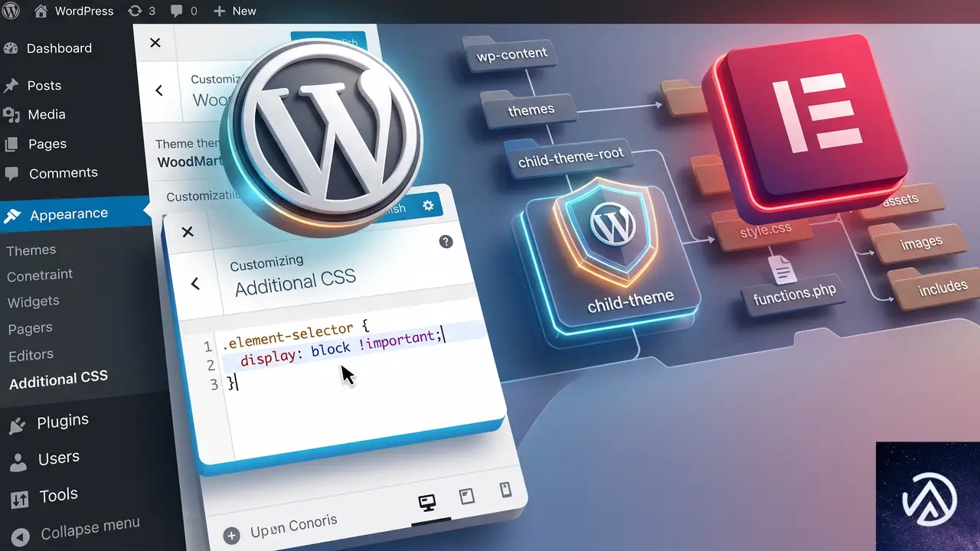Click the display: block !important line
This screenshot has height=551, width=980.
tap(341, 349)
